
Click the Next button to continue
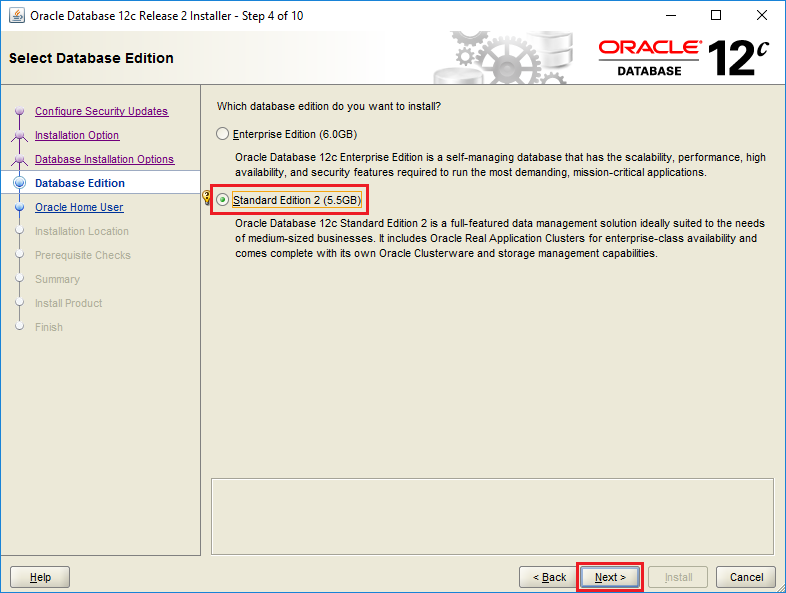[610, 577]
